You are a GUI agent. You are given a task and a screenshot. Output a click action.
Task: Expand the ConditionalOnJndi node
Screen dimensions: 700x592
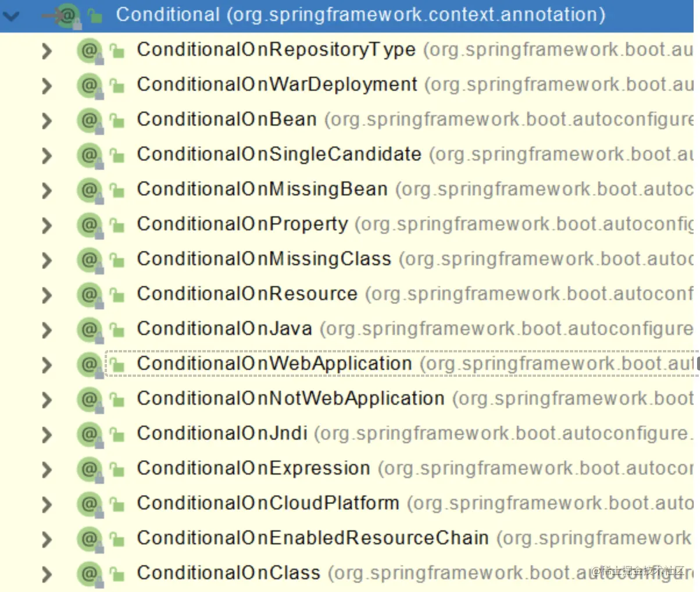[x=47, y=435]
